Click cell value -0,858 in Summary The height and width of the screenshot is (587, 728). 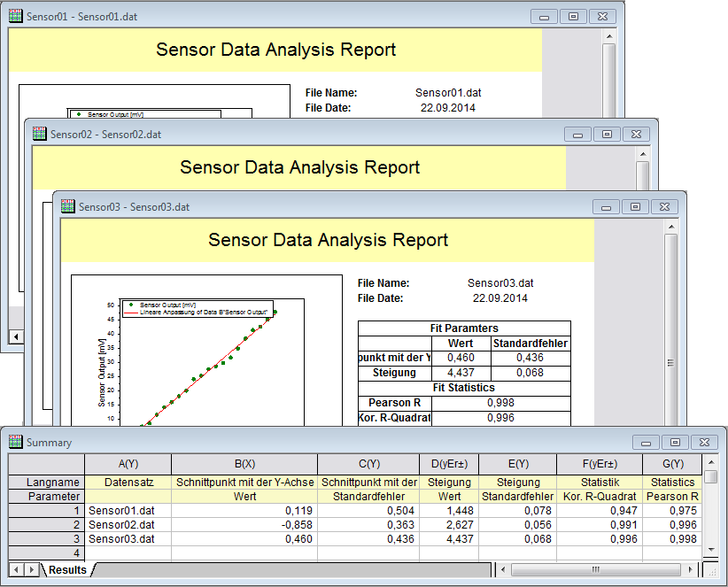pos(244,525)
